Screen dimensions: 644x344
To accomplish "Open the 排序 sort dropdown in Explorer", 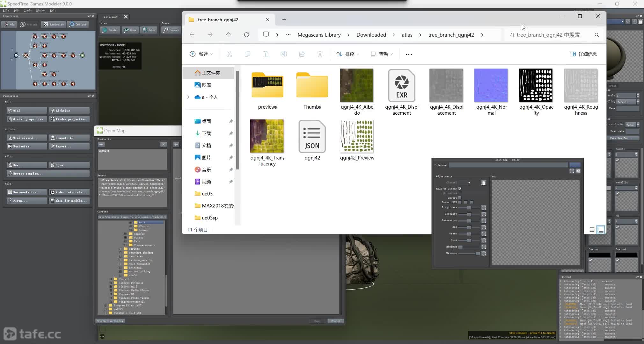I will 348,54.
